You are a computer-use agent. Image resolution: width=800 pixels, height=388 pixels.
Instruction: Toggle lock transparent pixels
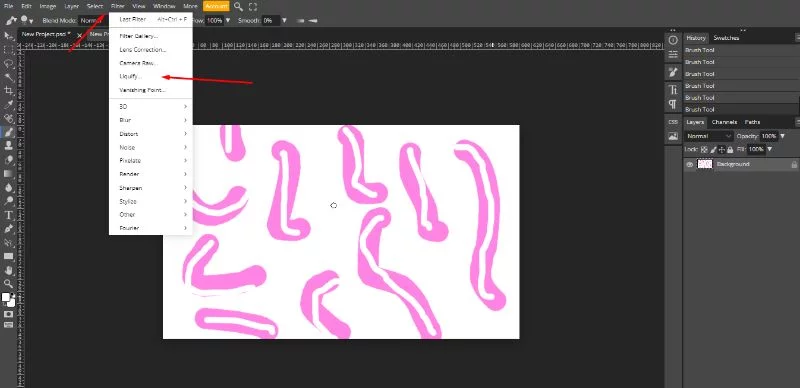(704, 150)
